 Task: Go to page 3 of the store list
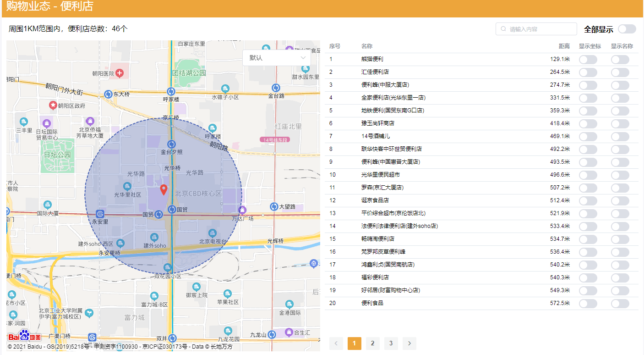[391, 343]
